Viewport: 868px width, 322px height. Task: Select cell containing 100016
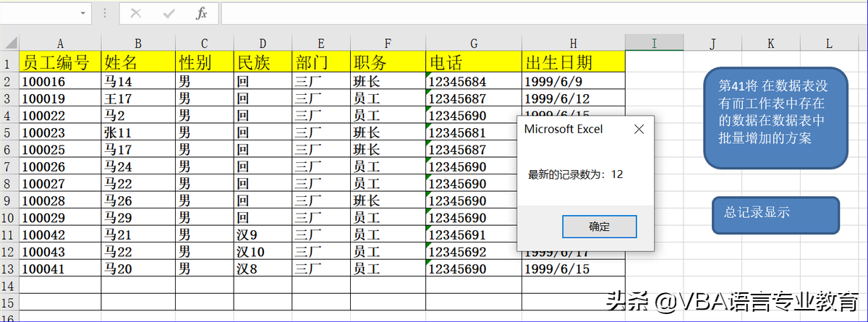(x=60, y=81)
